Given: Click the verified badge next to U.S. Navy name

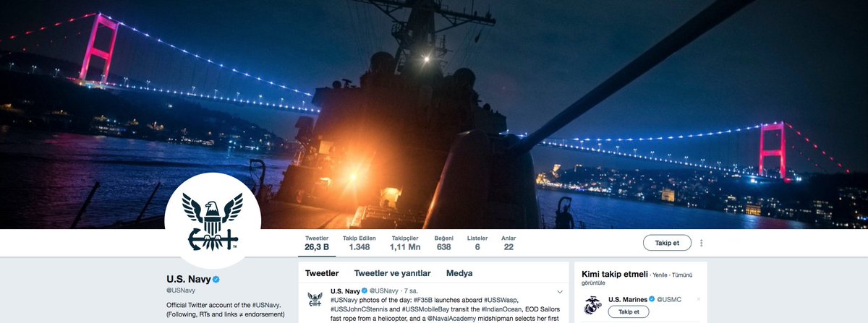Looking at the screenshot, I should 216,279.
